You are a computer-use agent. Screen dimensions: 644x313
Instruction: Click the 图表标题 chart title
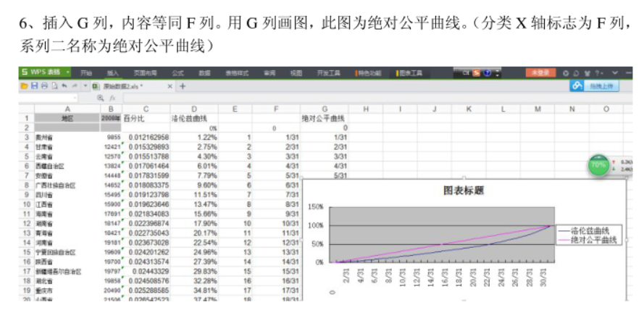pos(464,191)
